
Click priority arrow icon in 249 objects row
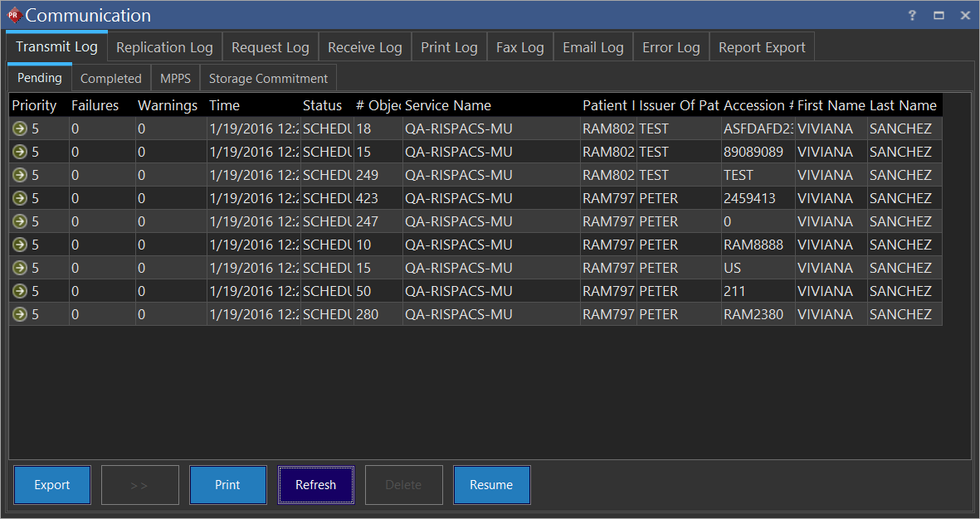pyautogui.click(x=20, y=175)
